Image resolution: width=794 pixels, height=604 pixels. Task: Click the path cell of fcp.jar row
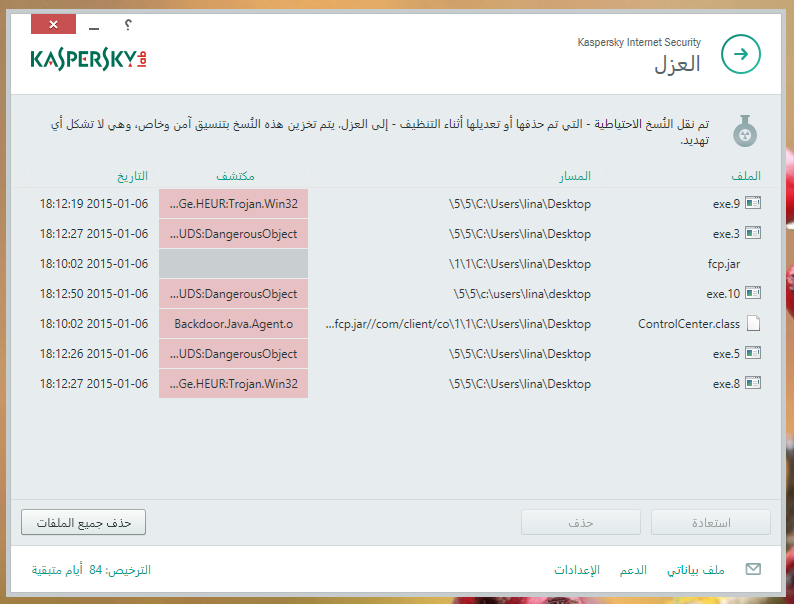tap(520, 264)
